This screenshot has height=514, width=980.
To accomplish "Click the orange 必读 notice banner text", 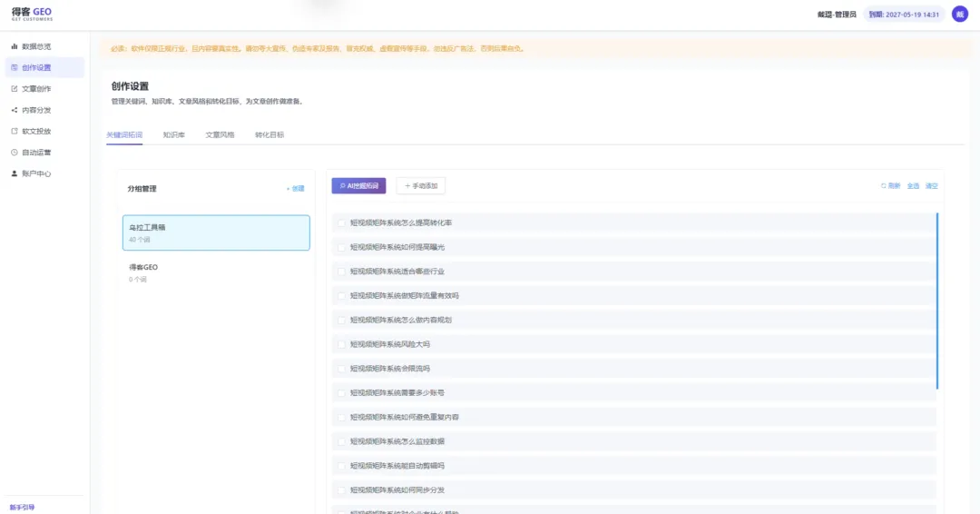I will (318, 48).
